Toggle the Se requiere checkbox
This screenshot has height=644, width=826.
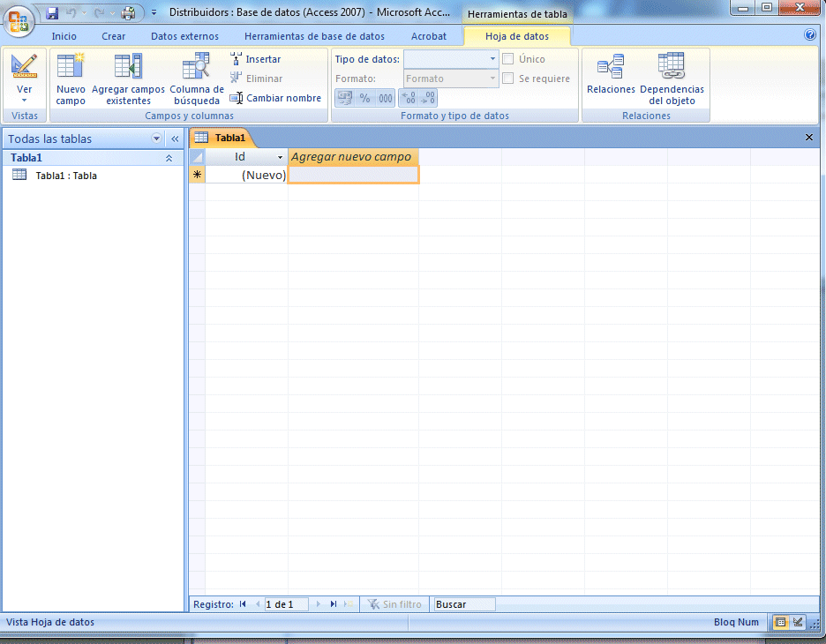click(507, 78)
